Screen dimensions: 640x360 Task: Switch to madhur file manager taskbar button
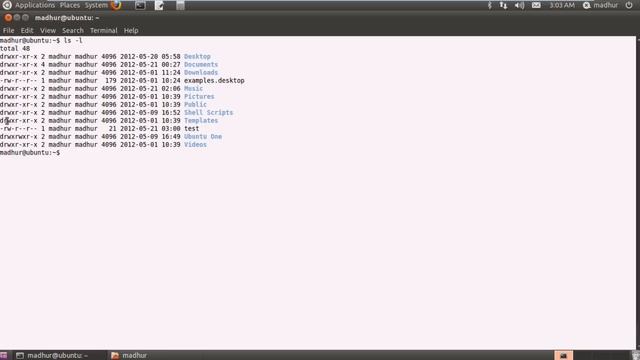(129, 356)
